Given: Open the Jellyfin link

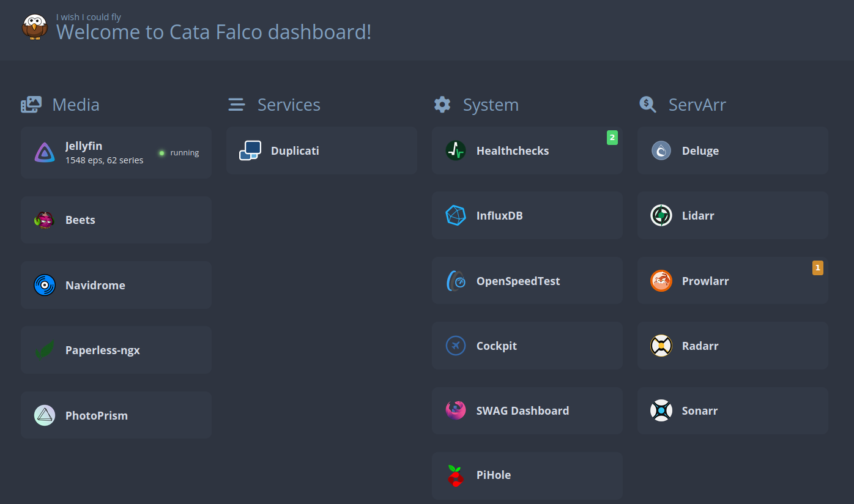Looking at the screenshot, I should [116, 152].
